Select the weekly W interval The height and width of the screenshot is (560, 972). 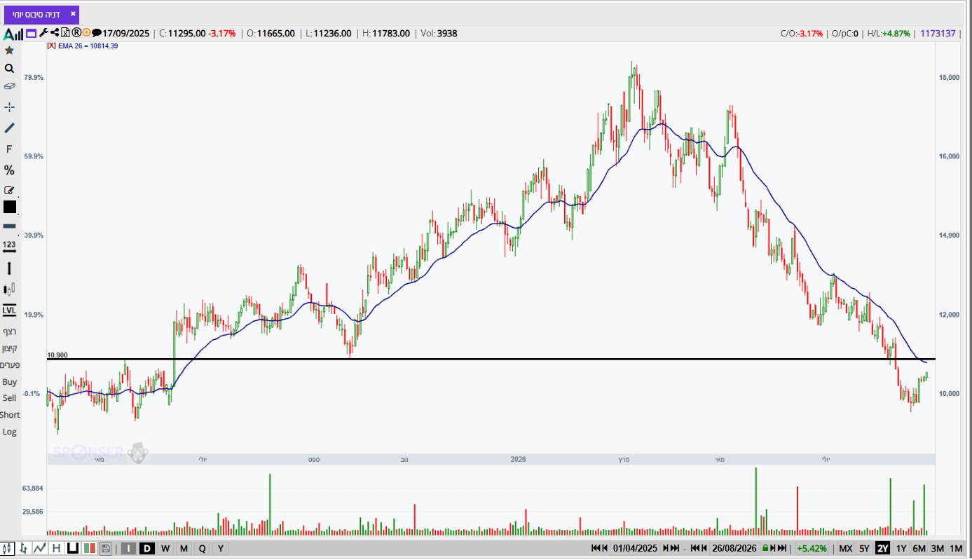pyautogui.click(x=165, y=548)
